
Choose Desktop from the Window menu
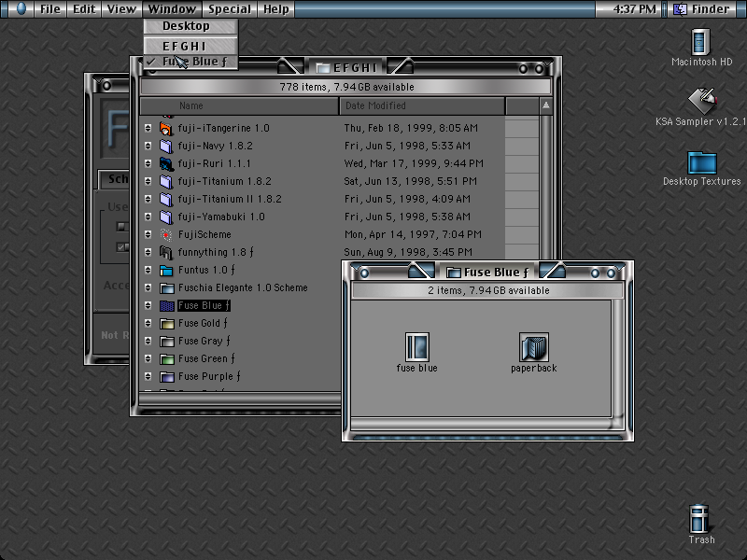(x=190, y=26)
